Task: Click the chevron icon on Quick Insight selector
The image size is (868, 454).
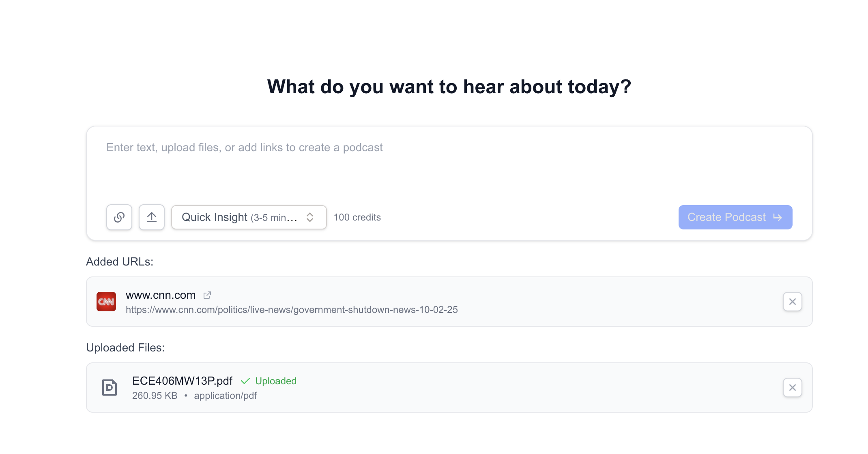Action: [309, 217]
